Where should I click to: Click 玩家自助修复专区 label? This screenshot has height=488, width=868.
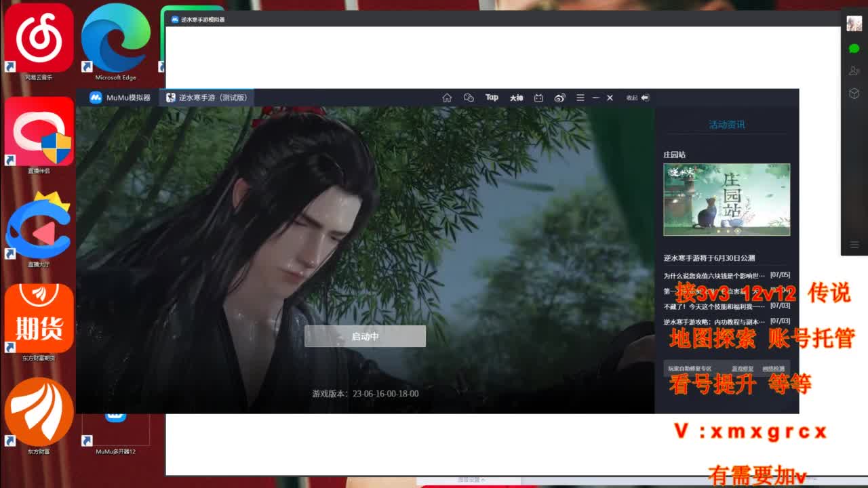[690, 369]
